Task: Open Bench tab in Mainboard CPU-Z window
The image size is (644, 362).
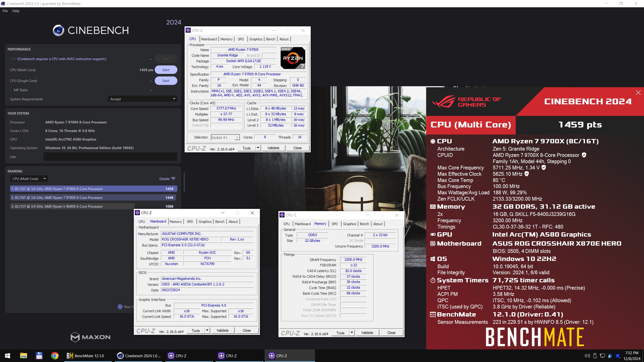Action: [220, 221]
